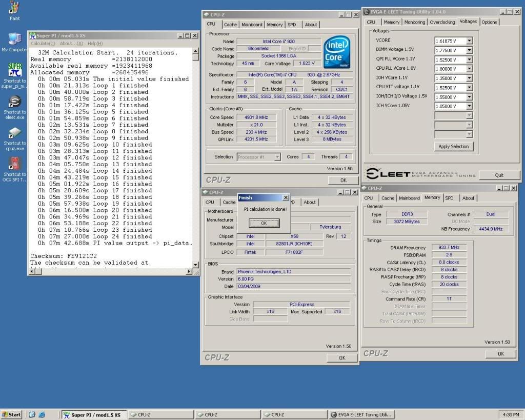Open the Processor #1 selection dropdown
Viewport: 525px width, 420px height.
[x=277, y=157]
